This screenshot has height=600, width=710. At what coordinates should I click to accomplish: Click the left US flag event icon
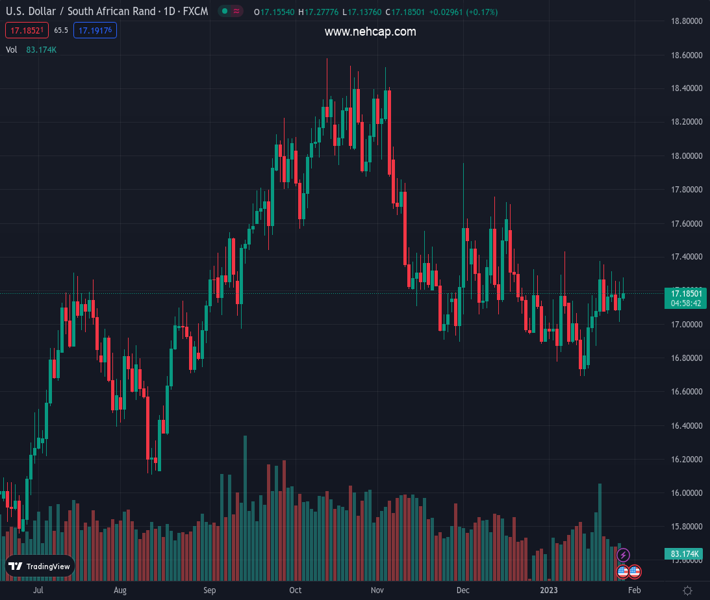622,572
